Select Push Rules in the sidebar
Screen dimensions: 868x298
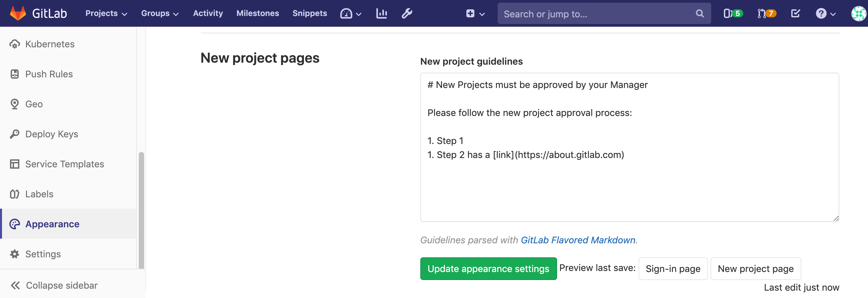coord(49,74)
